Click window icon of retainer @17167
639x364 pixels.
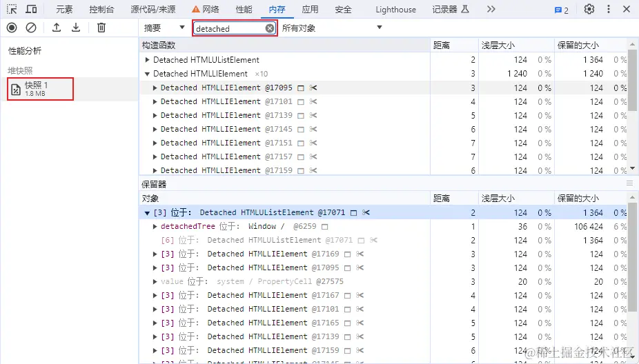[348, 296]
